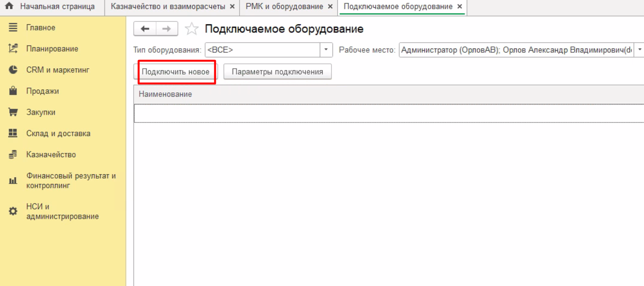
Task: Open Продажи shopping bag icon
Action: coord(13,91)
